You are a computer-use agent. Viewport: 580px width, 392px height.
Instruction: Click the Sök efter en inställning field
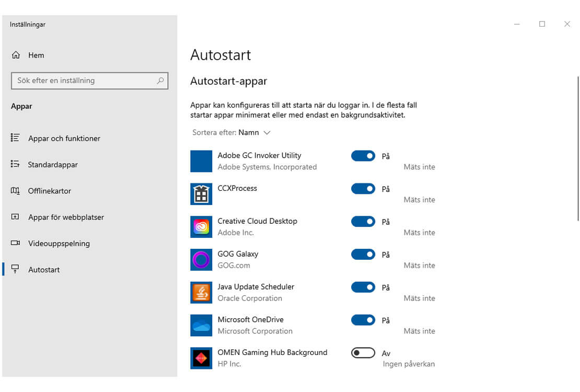click(84, 80)
